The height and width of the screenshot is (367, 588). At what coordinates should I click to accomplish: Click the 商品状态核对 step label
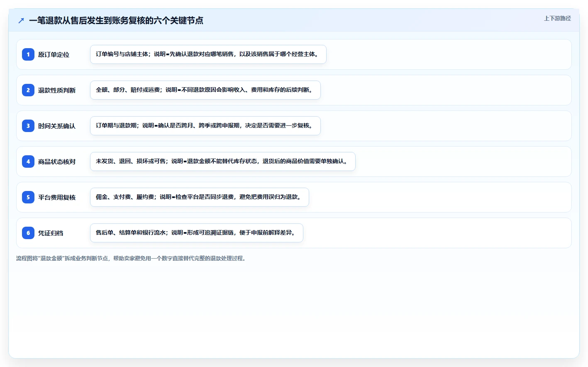(x=57, y=161)
